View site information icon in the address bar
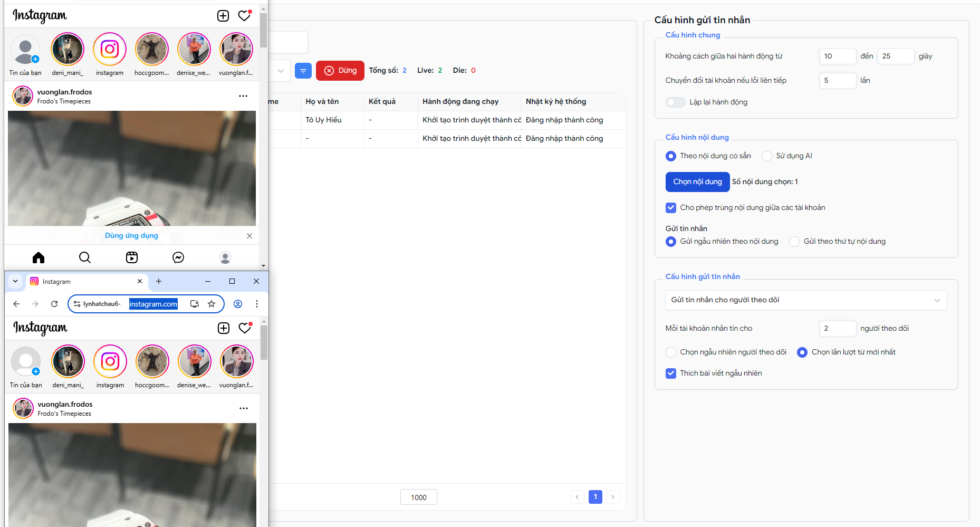This screenshot has width=980, height=527. click(x=77, y=304)
